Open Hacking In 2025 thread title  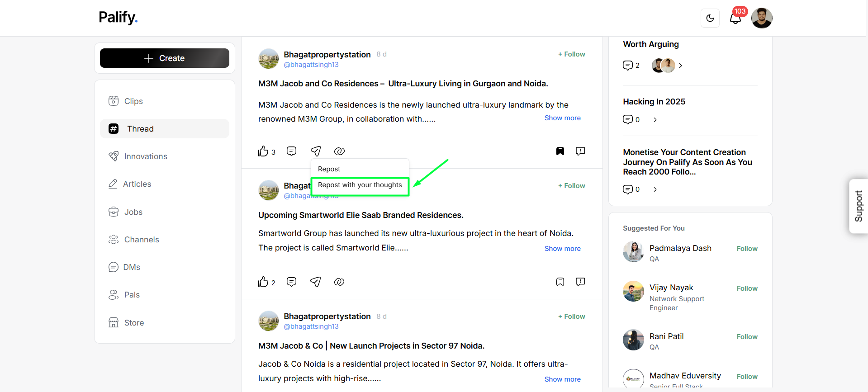pyautogui.click(x=654, y=102)
